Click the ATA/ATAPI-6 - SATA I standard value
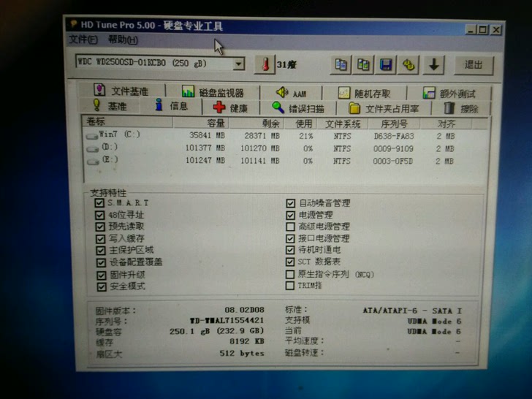532x399 pixels. click(412, 311)
